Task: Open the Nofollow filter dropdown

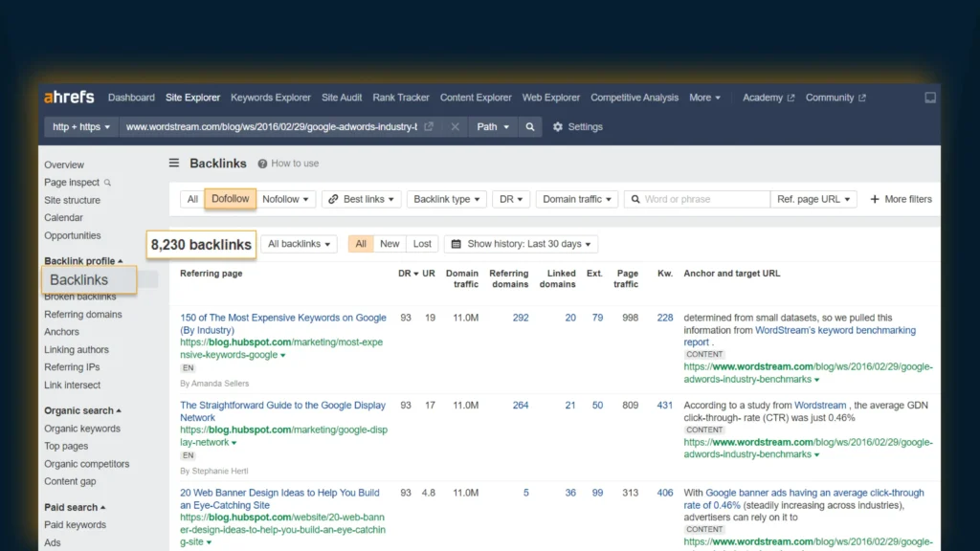Action: pyautogui.click(x=285, y=199)
